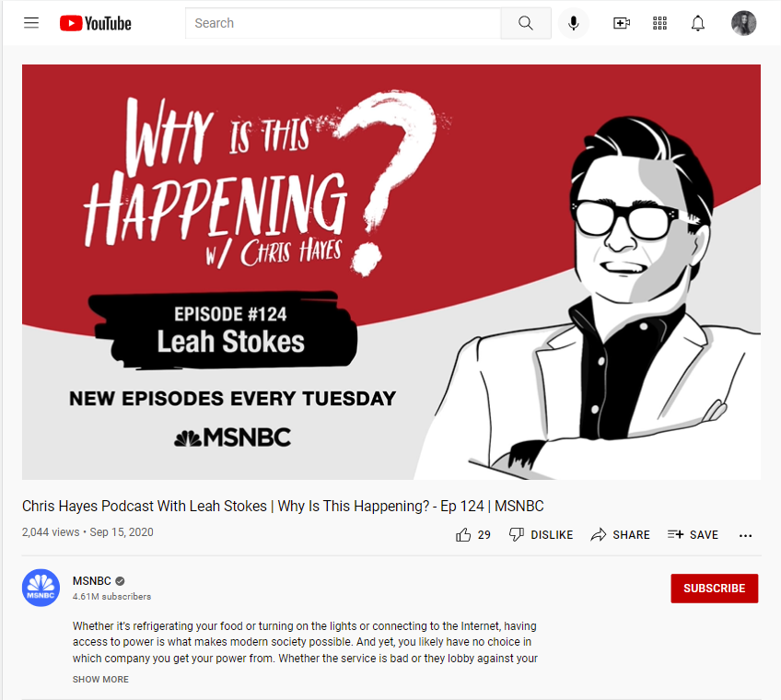Subscribe to the MSNBC channel
This screenshot has width=781, height=700.
[715, 589]
